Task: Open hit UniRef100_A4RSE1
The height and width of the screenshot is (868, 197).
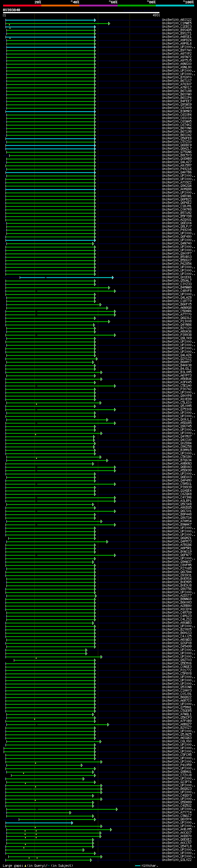Action: click(177, 37)
